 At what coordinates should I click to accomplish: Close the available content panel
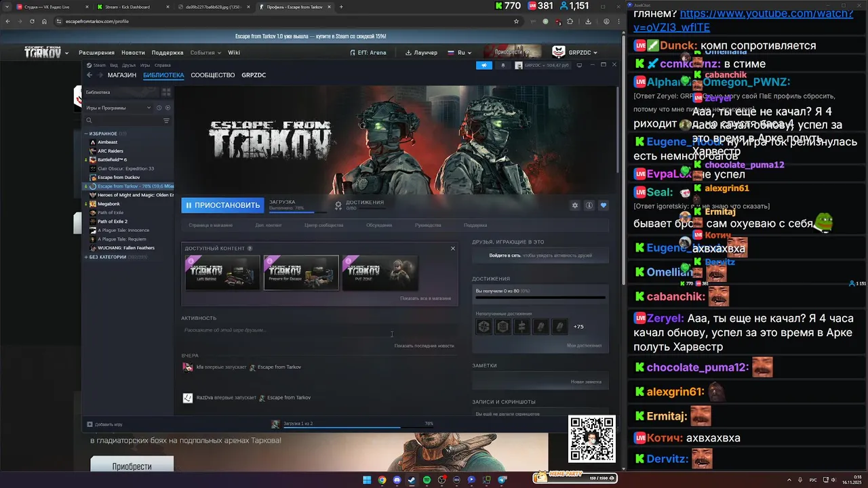pos(453,248)
